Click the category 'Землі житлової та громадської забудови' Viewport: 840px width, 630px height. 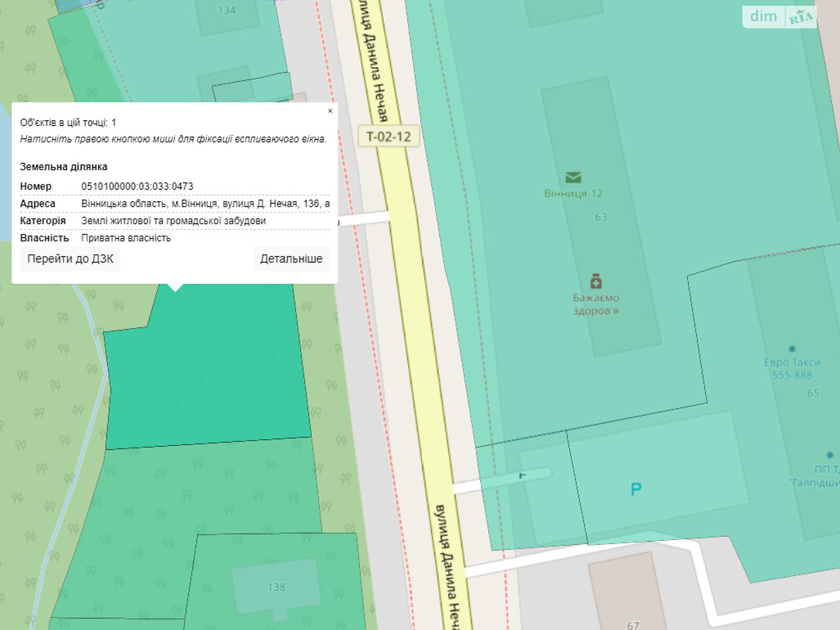tap(173, 221)
